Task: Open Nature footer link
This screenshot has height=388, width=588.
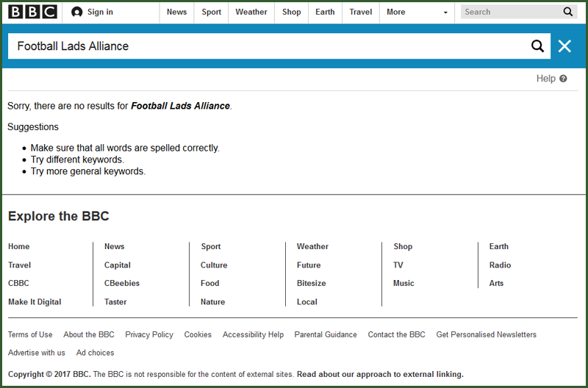Action: [212, 302]
